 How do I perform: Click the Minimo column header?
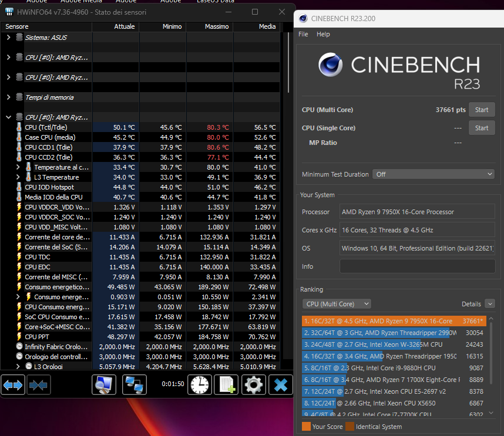(x=163, y=26)
